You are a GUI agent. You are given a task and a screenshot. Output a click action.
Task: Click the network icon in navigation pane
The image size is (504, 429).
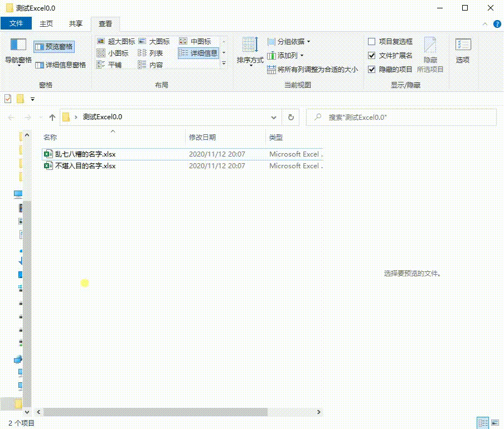(x=18, y=359)
